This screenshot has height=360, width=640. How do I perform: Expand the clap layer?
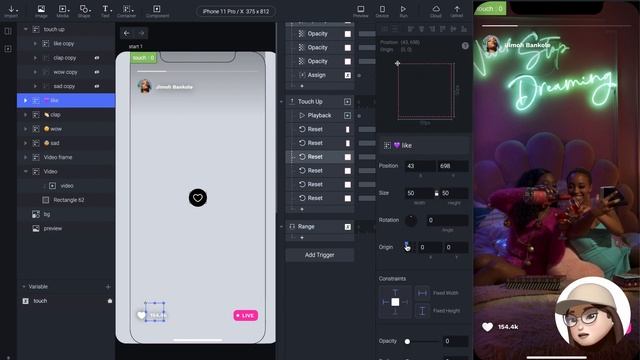[x=25, y=115]
